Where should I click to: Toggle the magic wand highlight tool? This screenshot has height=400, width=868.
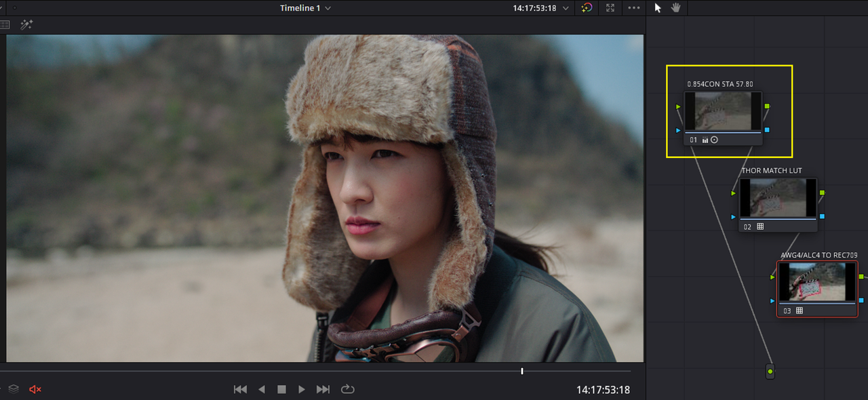[x=26, y=24]
